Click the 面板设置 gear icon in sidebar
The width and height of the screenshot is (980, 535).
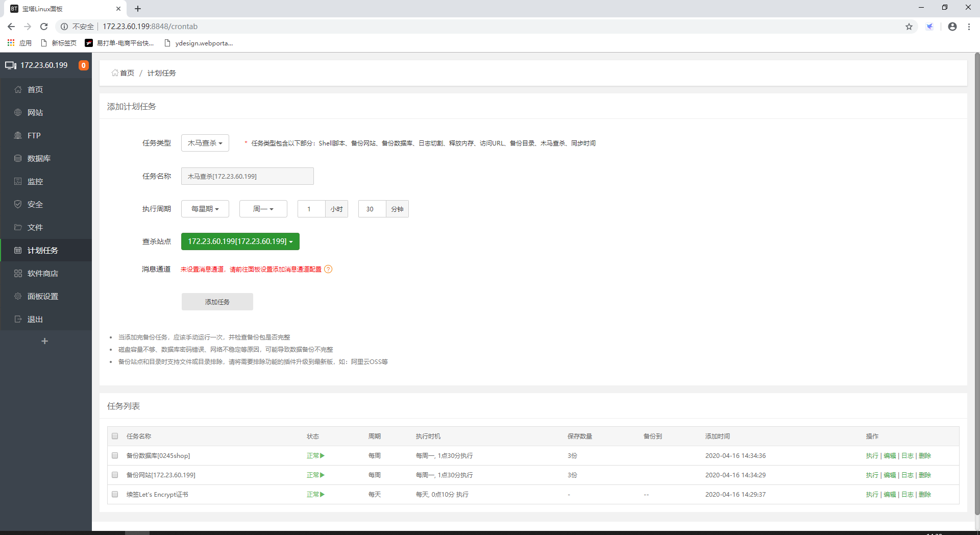click(x=18, y=296)
